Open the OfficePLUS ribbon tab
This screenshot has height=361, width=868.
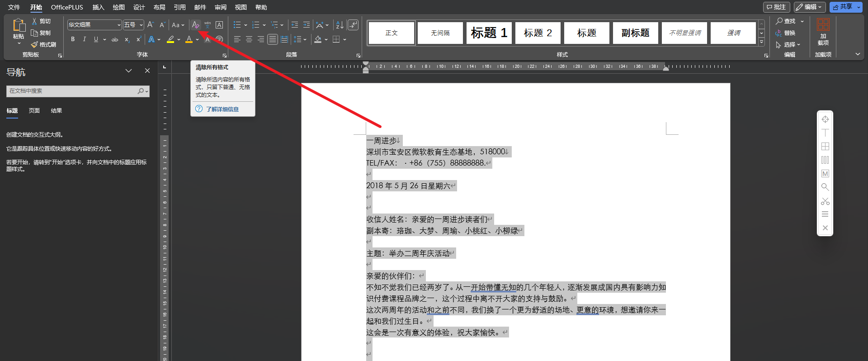coord(67,7)
